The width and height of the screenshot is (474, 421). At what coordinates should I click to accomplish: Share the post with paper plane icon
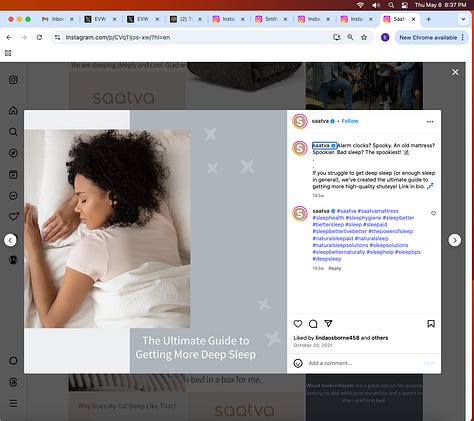[x=328, y=323]
